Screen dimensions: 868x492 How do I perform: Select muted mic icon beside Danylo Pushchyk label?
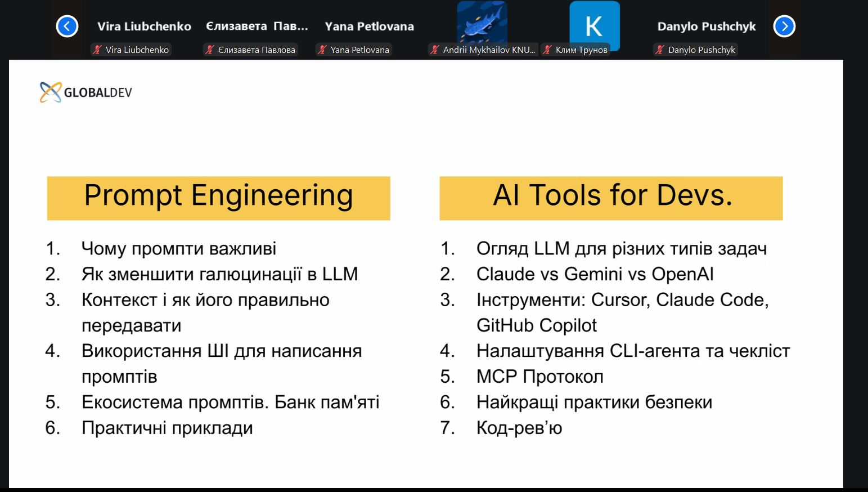pyautogui.click(x=660, y=50)
